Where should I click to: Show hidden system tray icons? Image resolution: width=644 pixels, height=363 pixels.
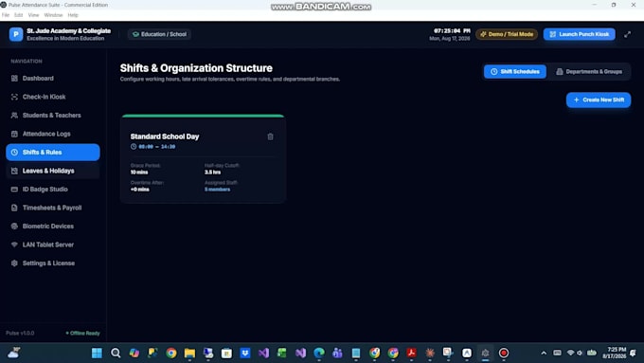coord(544,354)
